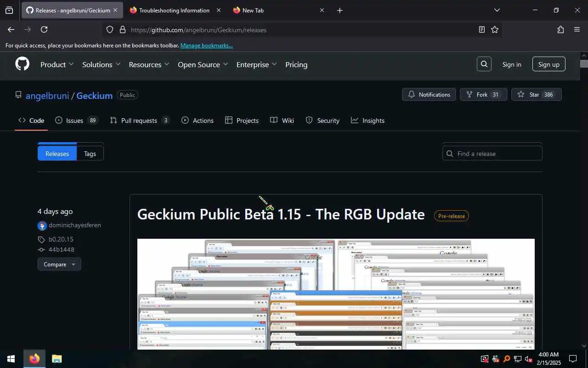Click the GitHub search magnifier icon

pyautogui.click(x=484, y=64)
